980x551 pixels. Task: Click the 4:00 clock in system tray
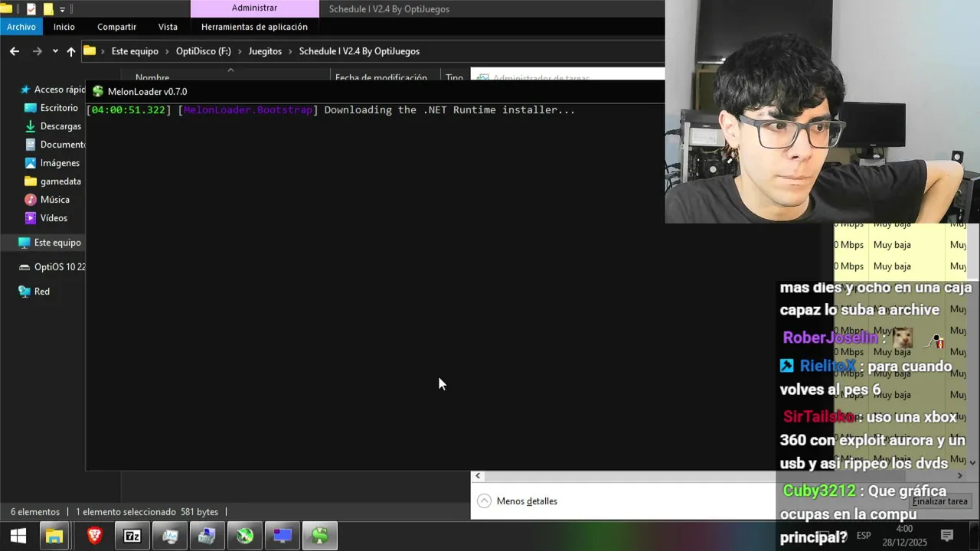click(x=904, y=529)
